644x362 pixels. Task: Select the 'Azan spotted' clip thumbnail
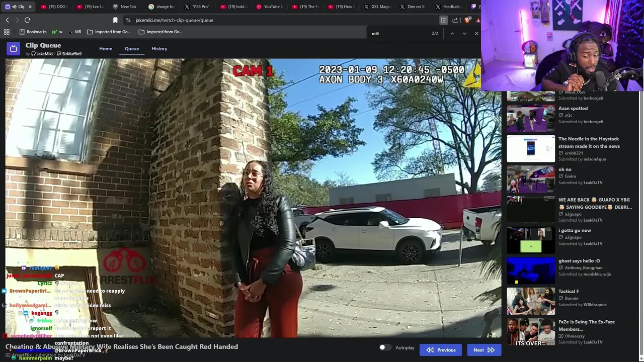click(531, 118)
